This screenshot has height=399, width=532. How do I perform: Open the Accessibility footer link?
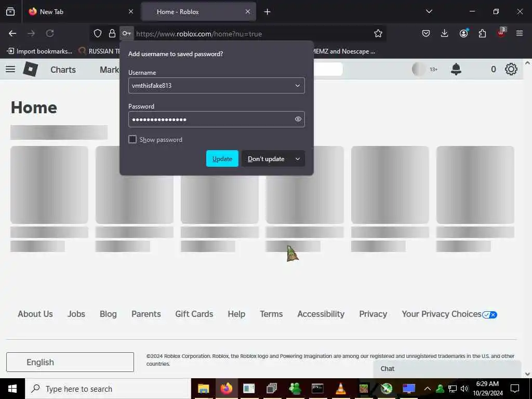point(321,314)
